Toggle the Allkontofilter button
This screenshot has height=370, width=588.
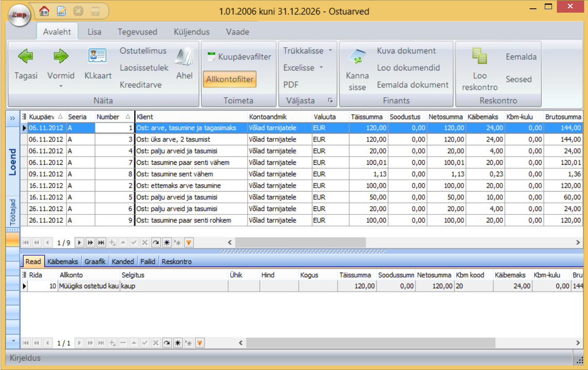(230, 79)
